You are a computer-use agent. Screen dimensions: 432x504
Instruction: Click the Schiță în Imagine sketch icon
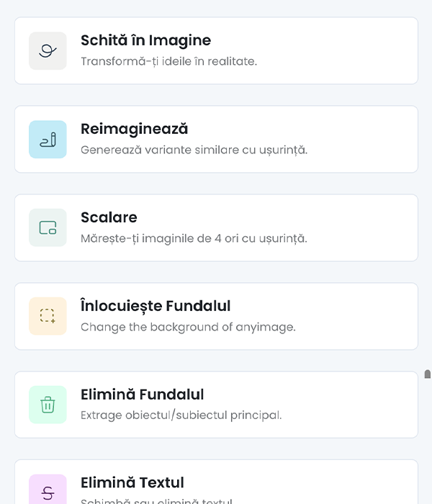[x=48, y=50]
